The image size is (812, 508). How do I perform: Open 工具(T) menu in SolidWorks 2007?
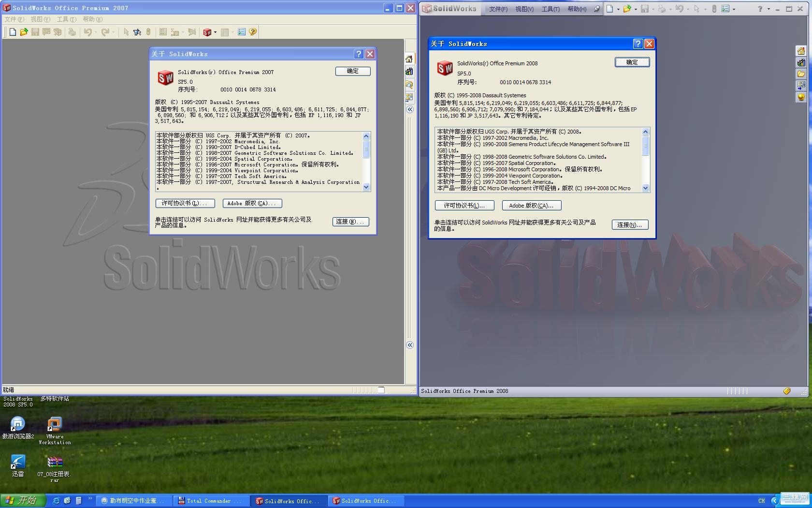pos(67,19)
